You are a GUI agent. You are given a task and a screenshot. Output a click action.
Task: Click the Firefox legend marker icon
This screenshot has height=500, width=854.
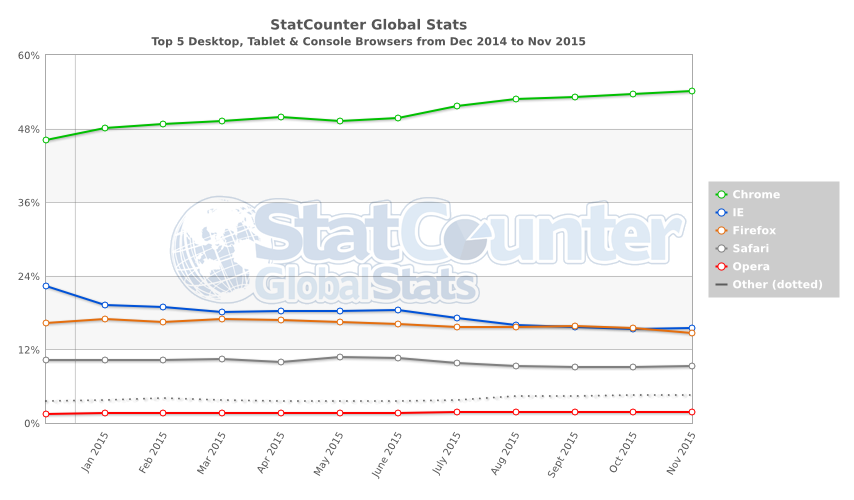[x=721, y=231]
